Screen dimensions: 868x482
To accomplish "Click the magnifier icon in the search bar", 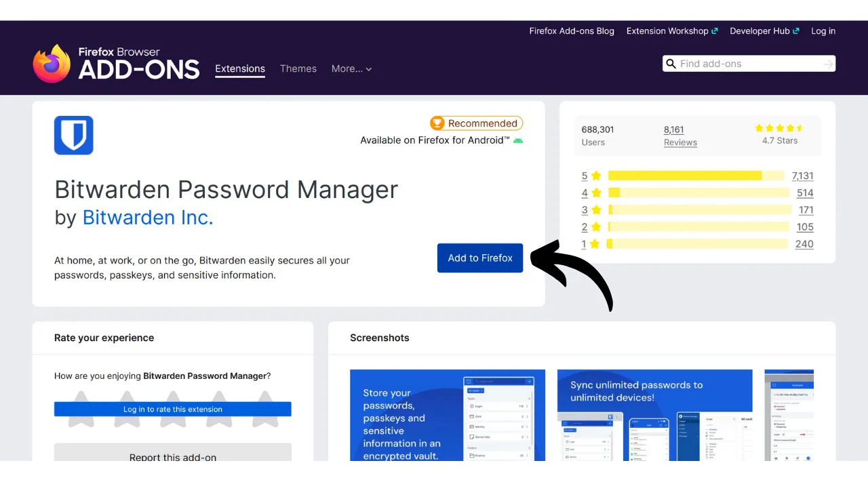I will coord(671,63).
